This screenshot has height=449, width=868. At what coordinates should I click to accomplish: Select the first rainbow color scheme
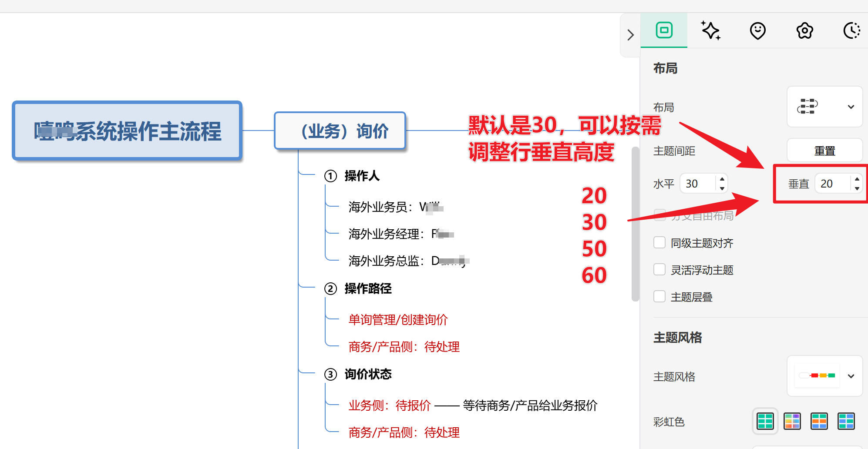765,421
